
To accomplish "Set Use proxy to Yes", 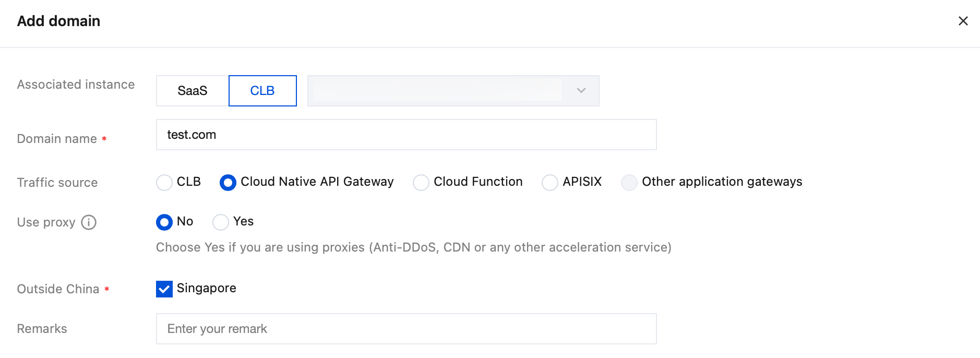I will coord(221,222).
